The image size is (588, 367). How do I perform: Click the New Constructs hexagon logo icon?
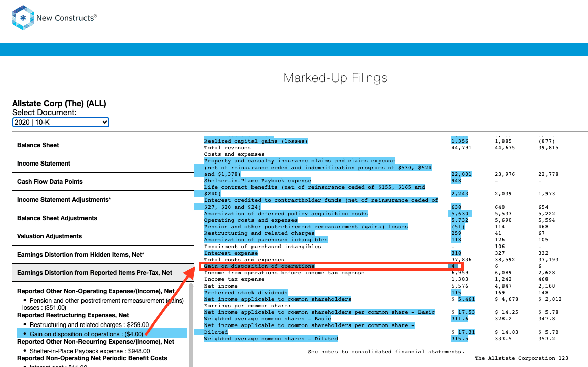click(23, 18)
